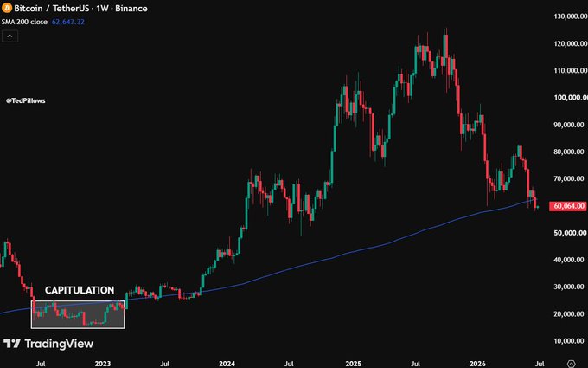Click the 100,000.00 price axis label
This screenshot has height=368, width=588.
[x=571, y=97]
